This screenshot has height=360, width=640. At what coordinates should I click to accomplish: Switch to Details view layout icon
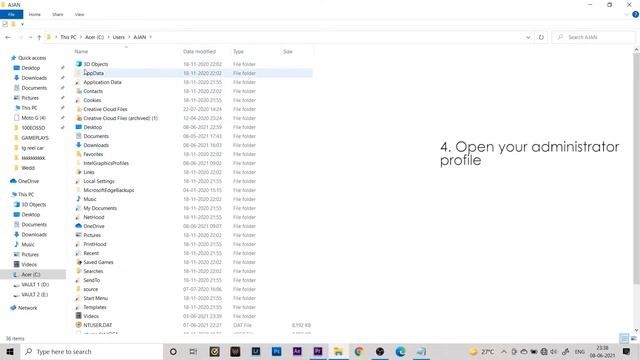coord(624,338)
